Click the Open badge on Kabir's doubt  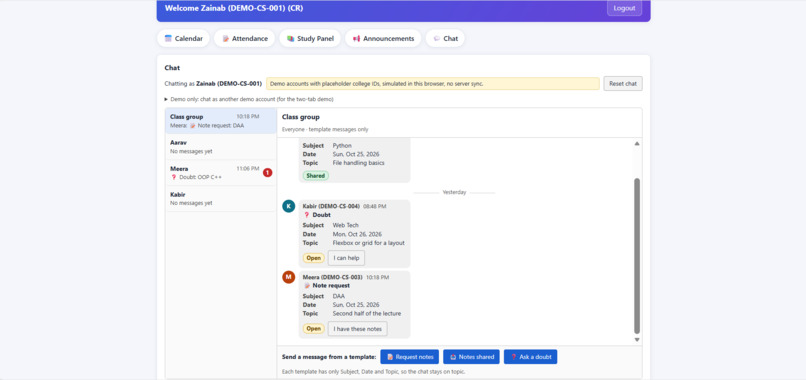point(314,258)
